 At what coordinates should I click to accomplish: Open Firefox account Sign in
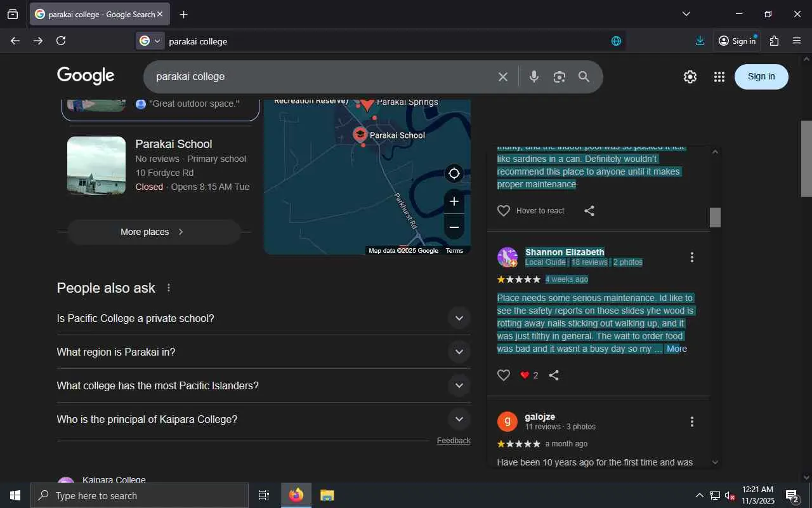pos(737,41)
